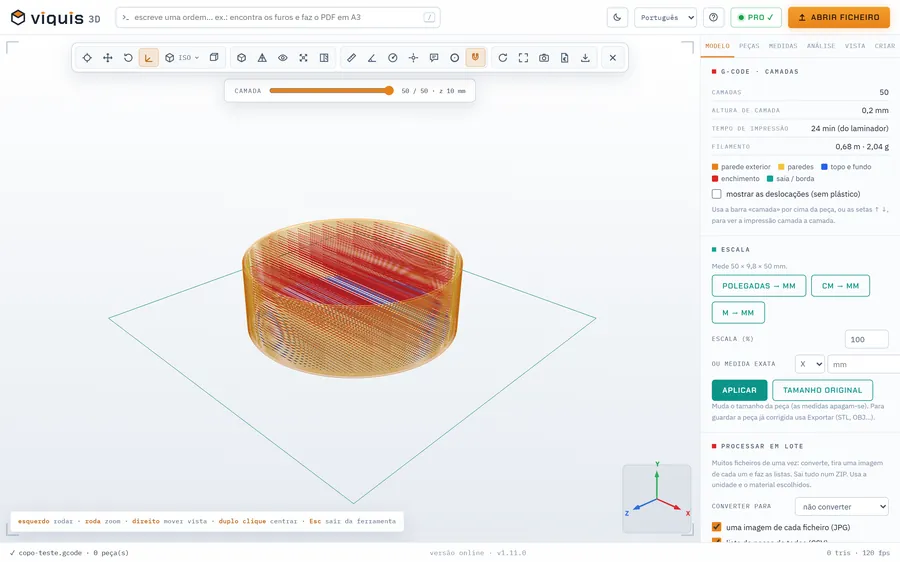
Task: Enable mostrar as deslocações checkbox
Action: [x=716, y=194]
